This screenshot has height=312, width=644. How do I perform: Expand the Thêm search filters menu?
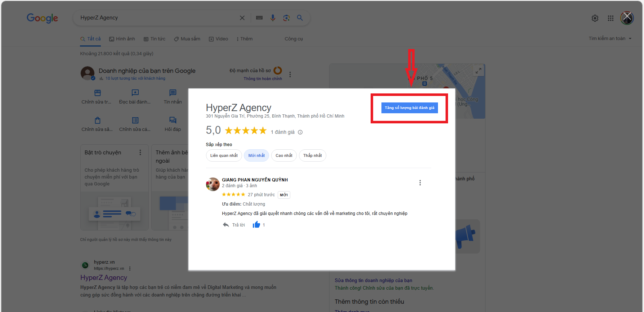(245, 39)
